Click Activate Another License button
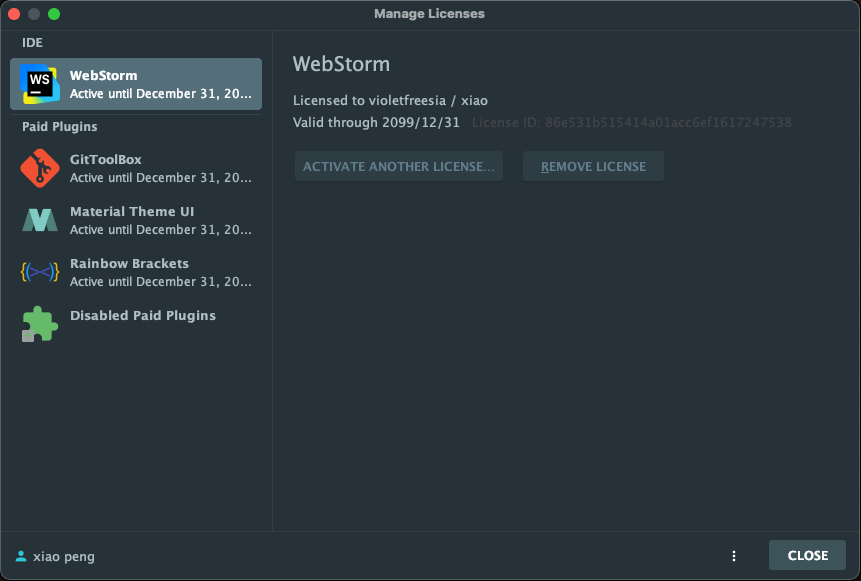The width and height of the screenshot is (861, 581). [x=399, y=166]
